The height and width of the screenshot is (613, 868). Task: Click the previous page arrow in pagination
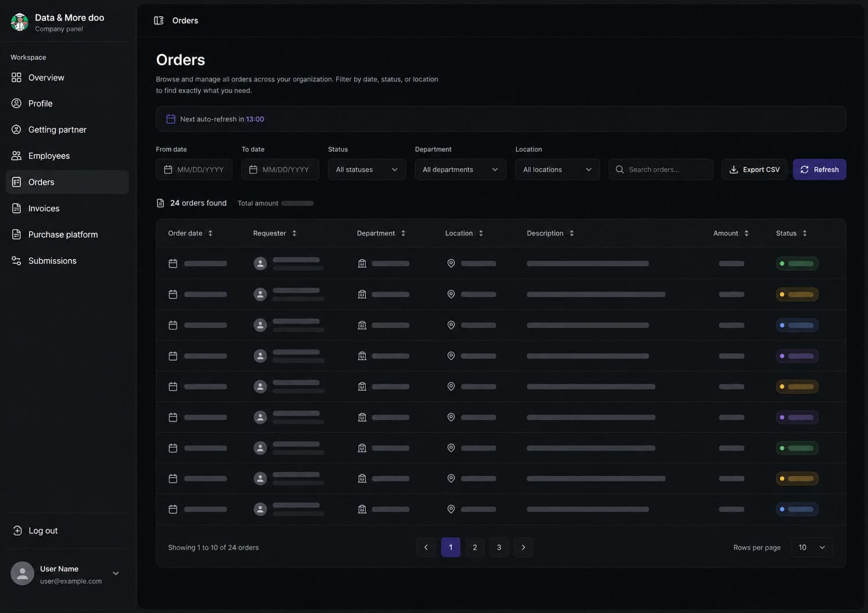tap(426, 547)
